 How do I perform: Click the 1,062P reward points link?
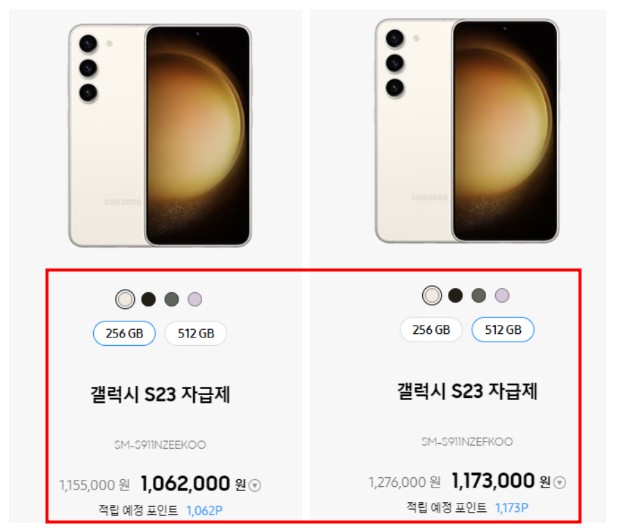pos(204,511)
